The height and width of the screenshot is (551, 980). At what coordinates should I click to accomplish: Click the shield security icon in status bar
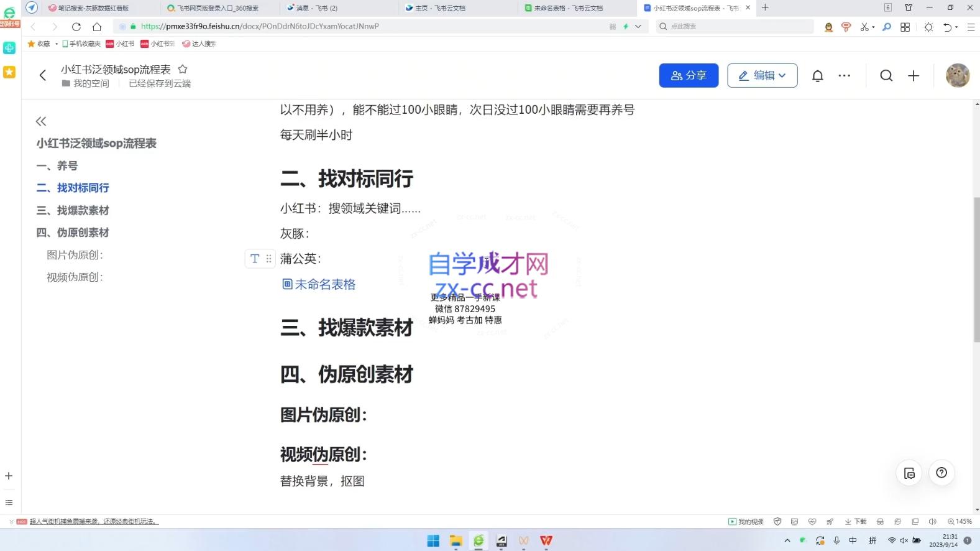(777, 522)
